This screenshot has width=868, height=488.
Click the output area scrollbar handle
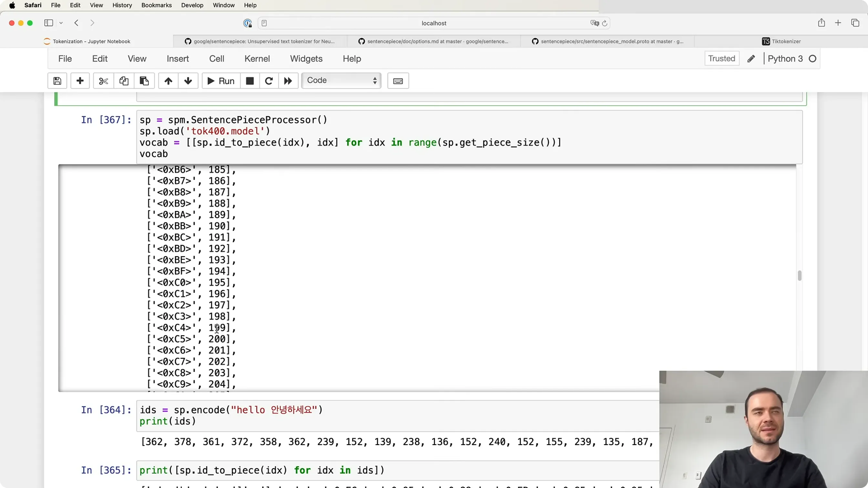pyautogui.click(x=800, y=276)
